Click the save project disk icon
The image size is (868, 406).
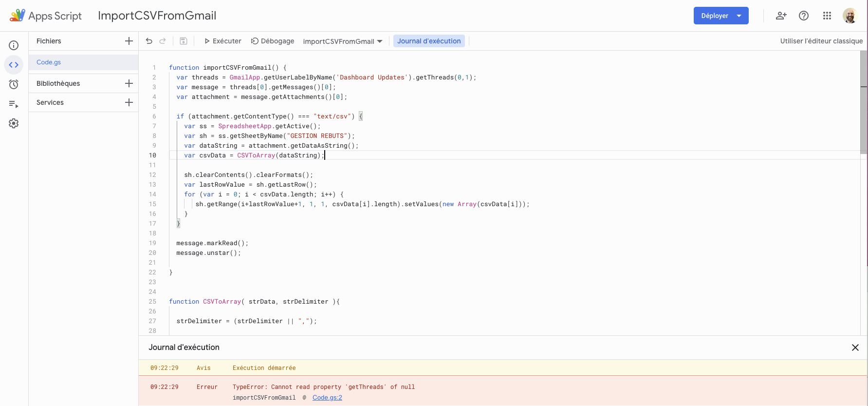pos(184,41)
